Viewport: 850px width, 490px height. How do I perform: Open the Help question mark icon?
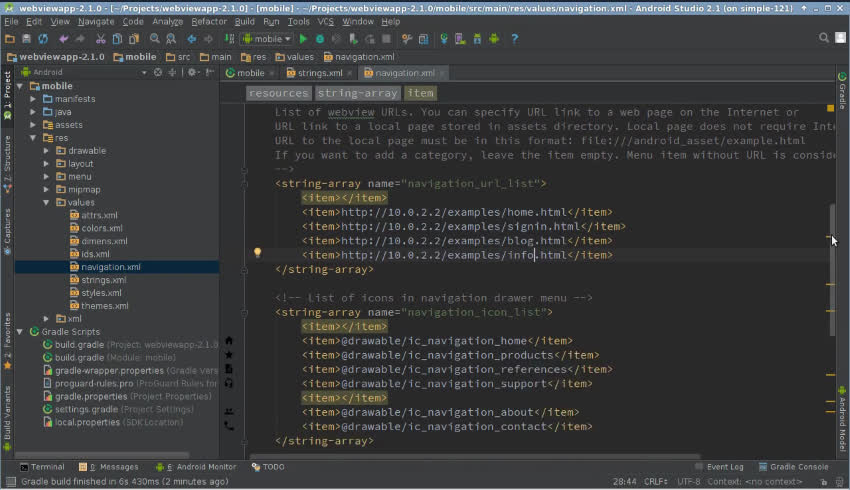pyautogui.click(x=514, y=39)
